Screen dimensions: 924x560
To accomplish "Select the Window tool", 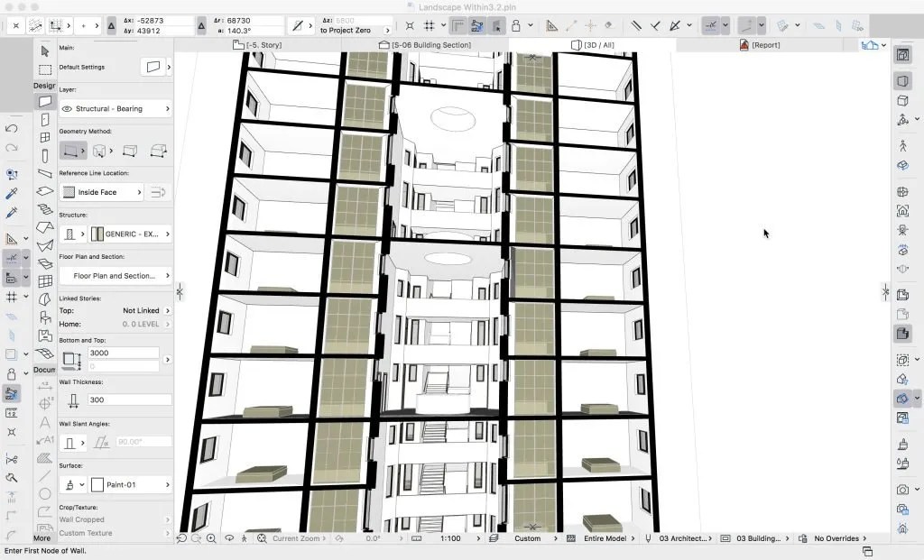I will pos(45,137).
